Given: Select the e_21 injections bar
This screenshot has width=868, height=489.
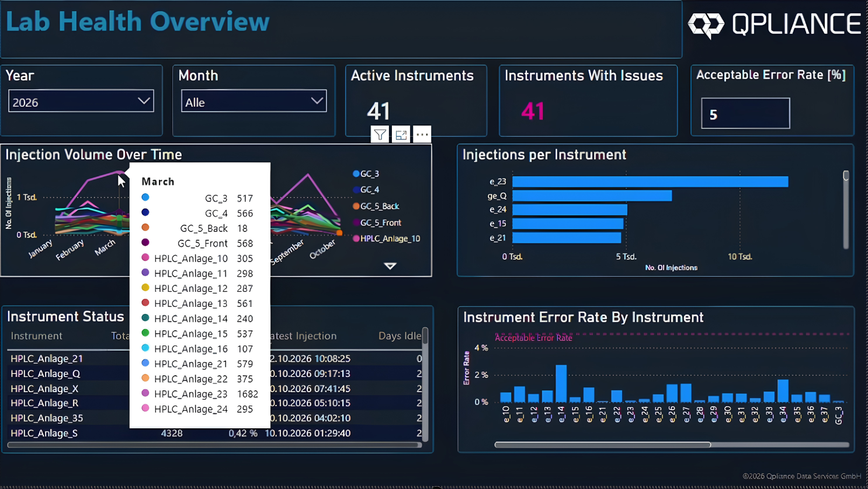Looking at the screenshot, I should coord(567,237).
